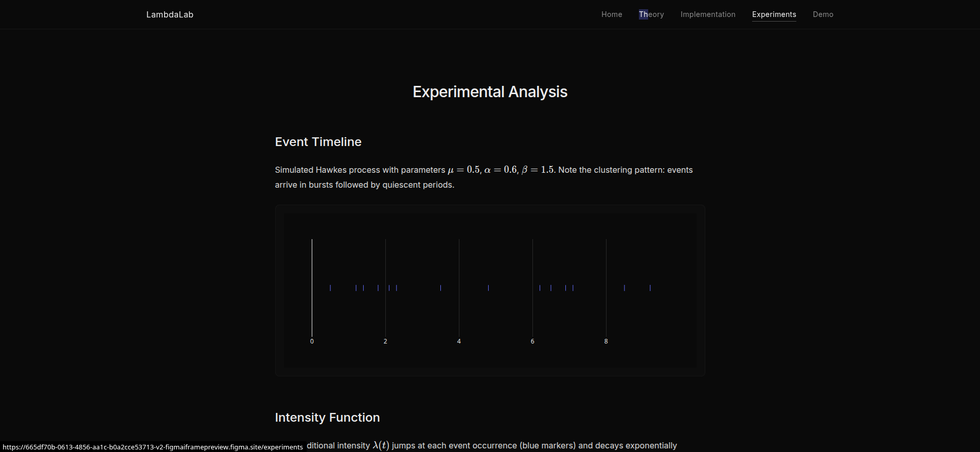Open the Implementation nav link
980x452 pixels.
(x=708, y=14)
